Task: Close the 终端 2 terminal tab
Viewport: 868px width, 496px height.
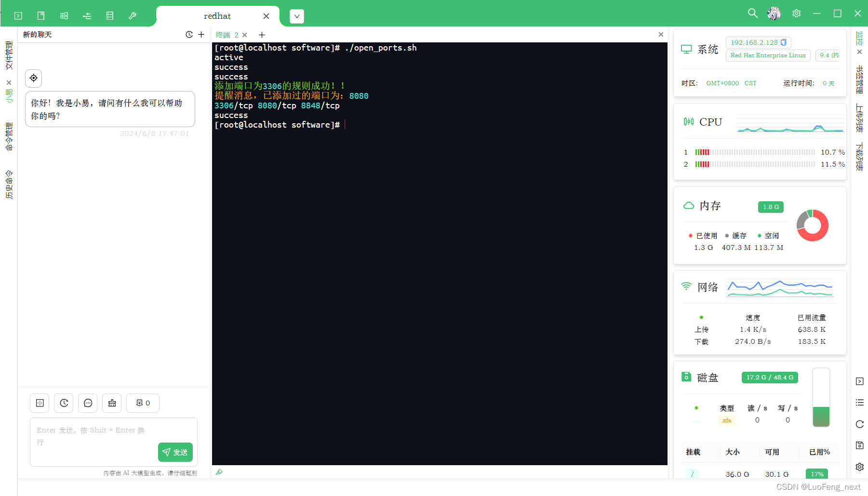Action: coord(245,35)
